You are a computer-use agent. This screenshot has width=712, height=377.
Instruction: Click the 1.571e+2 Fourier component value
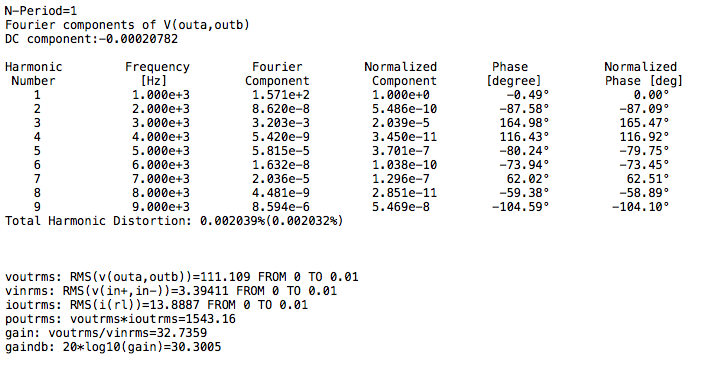(281, 95)
